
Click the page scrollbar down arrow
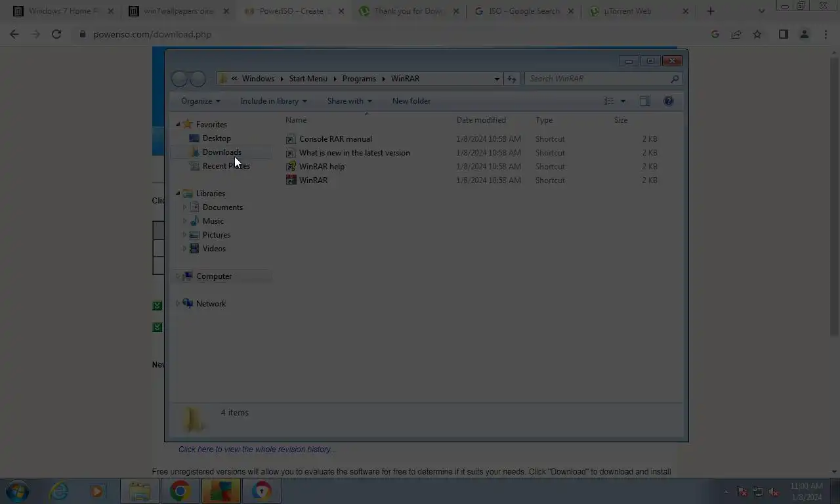834,472
